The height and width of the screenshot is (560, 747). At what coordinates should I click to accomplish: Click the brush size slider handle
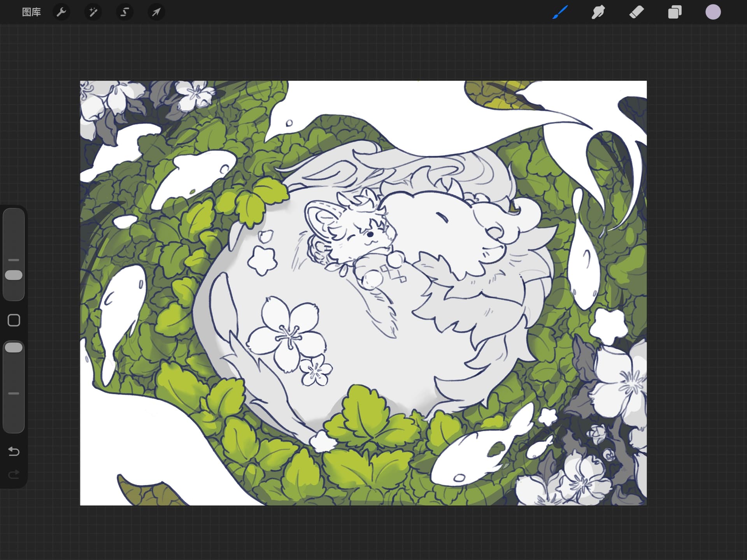click(x=14, y=275)
